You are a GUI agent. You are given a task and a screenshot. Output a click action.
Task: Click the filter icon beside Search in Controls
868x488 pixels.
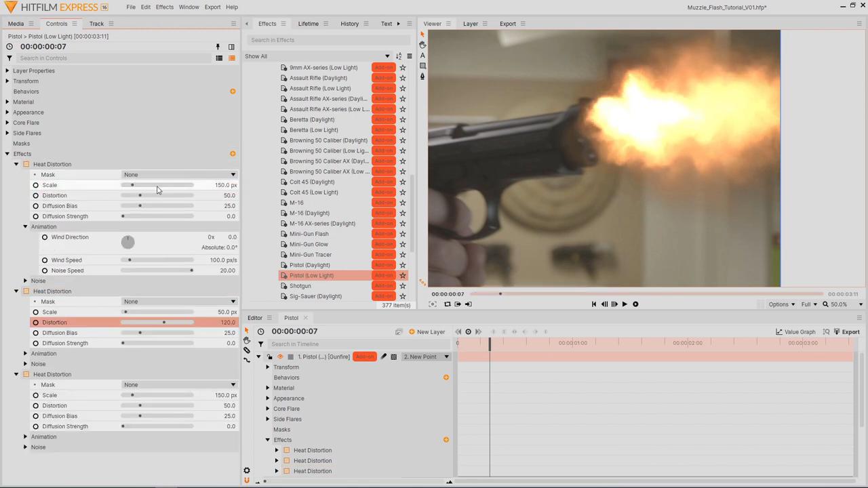point(9,58)
